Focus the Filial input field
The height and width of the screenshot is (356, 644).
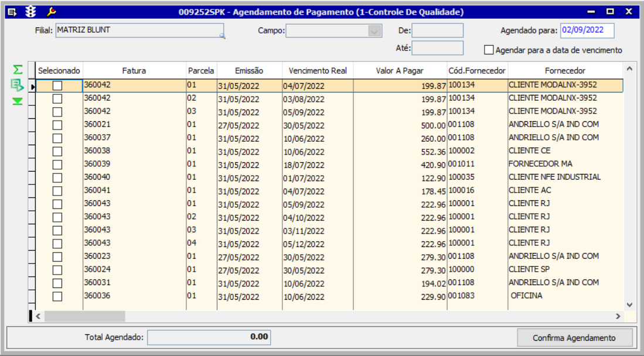(x=139, y=30)
